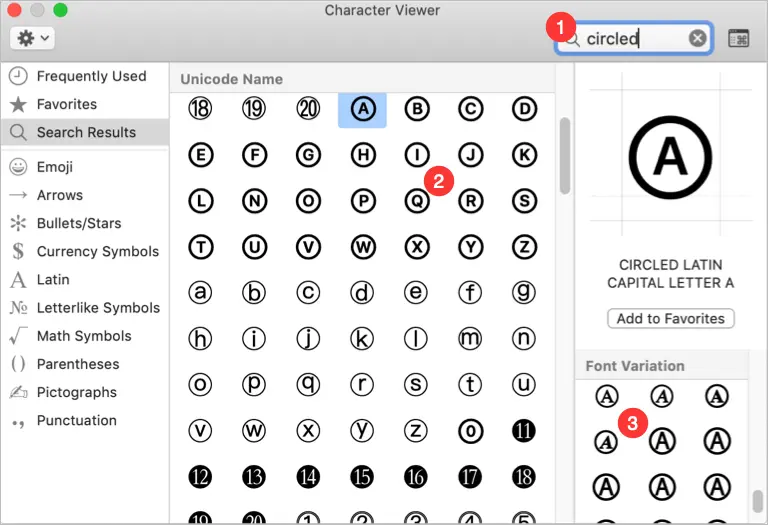The width and height of the screenshot is (768, 525).
Task: Select negative circled number 17
Action: [x=470, y=477]
